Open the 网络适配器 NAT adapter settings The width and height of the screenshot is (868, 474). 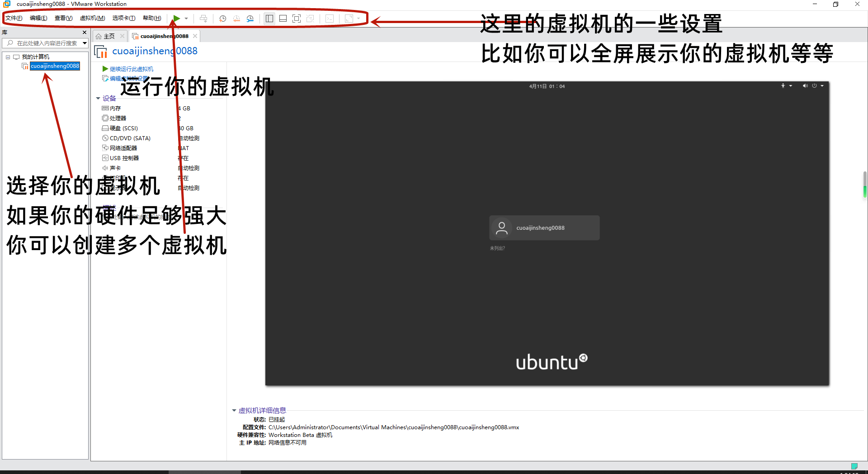coord(123,148)
